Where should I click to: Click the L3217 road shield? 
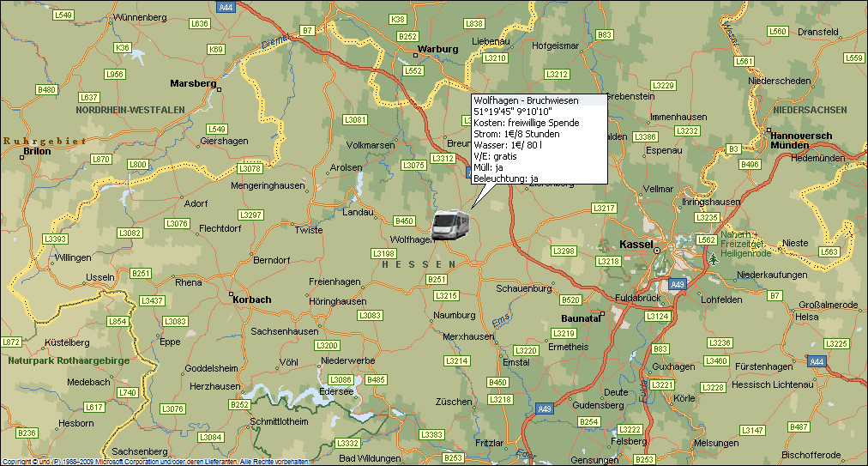tap(604, 209)
